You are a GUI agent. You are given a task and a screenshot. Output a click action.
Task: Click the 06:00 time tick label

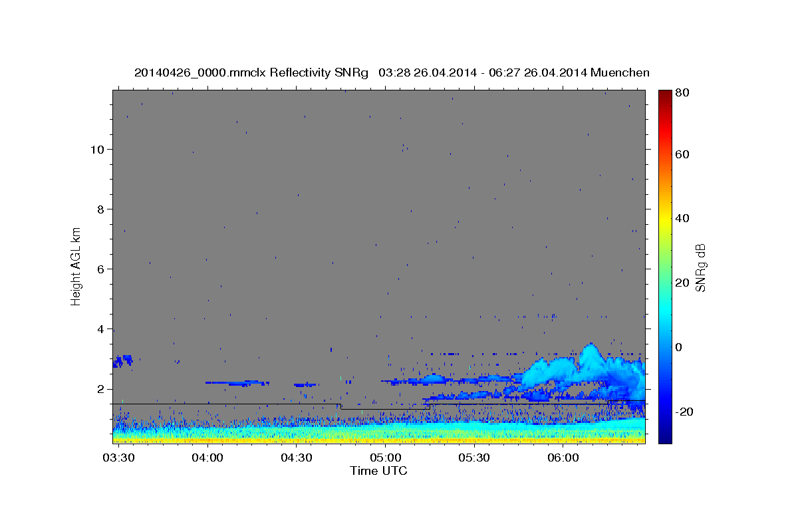pos(563,458)
